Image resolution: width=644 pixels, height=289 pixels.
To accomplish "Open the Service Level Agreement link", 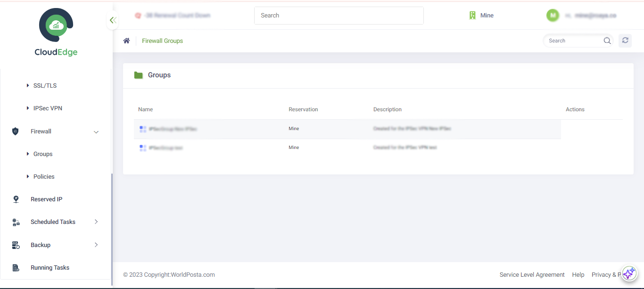I will [x=532, y=274].
